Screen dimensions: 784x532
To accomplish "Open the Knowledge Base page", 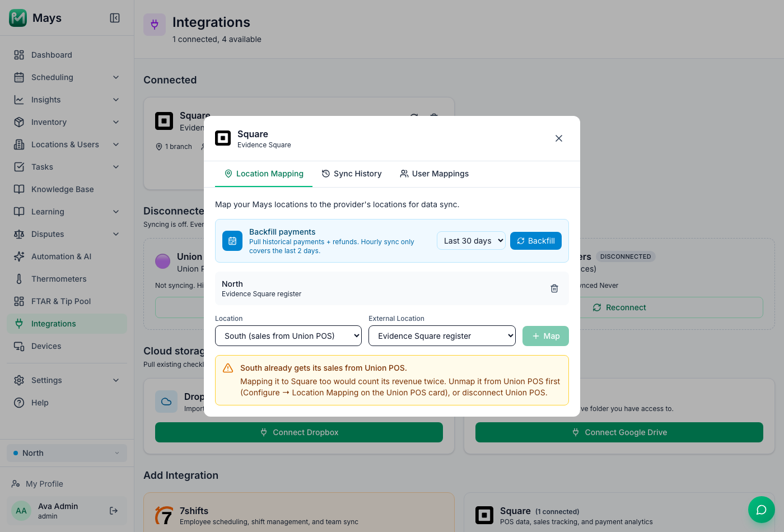I will 67,189.
